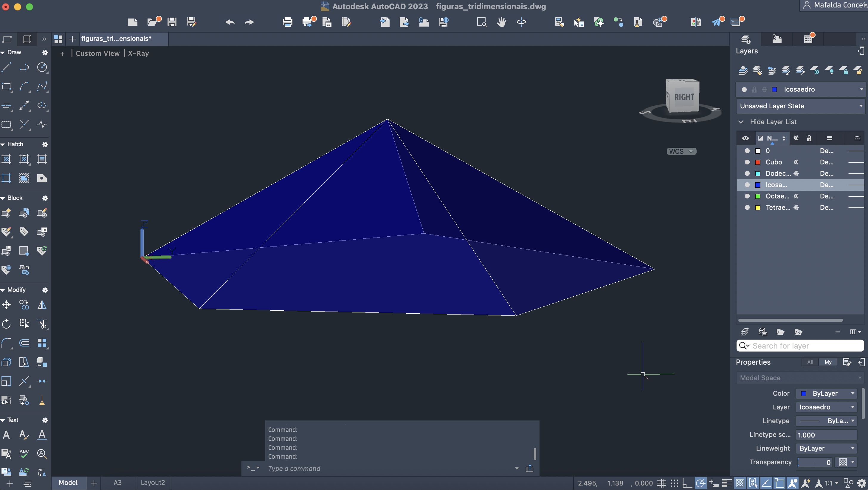
Task: Switch to the A3 layout tab
Action: tap(117, 483)
